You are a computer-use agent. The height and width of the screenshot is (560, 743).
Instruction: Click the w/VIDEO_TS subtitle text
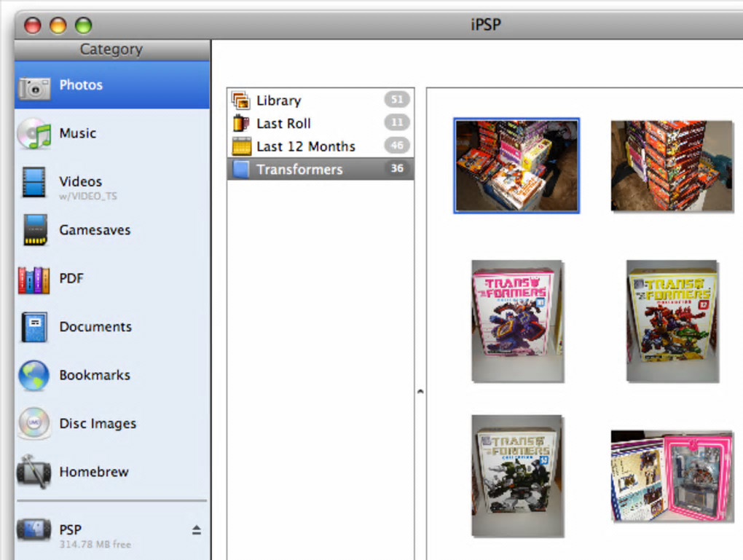point(88,196)
